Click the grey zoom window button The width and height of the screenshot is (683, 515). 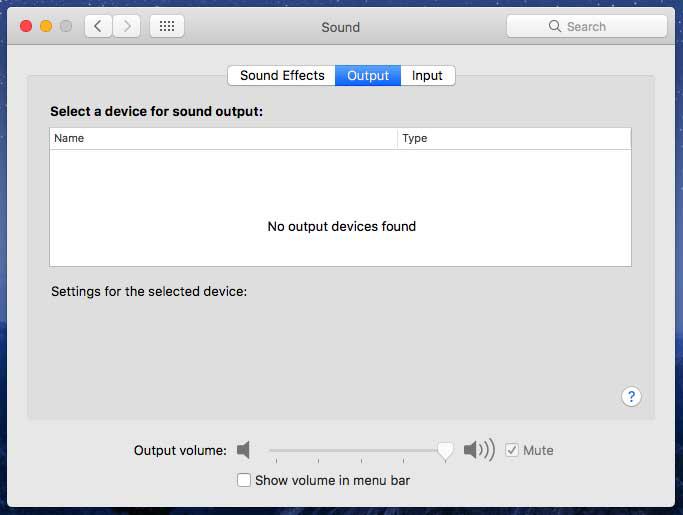pyautogui.click(x=66, y=27)
